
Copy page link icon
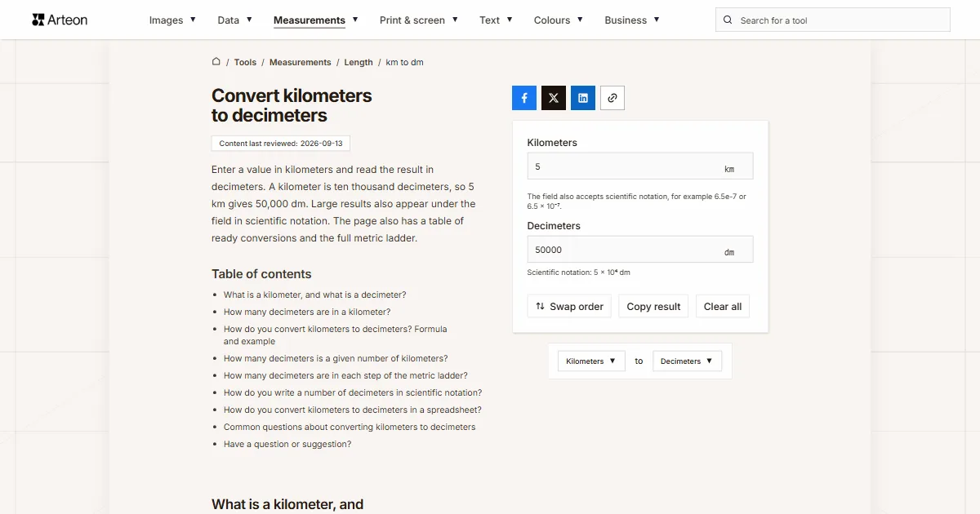[x=612, y=98]
